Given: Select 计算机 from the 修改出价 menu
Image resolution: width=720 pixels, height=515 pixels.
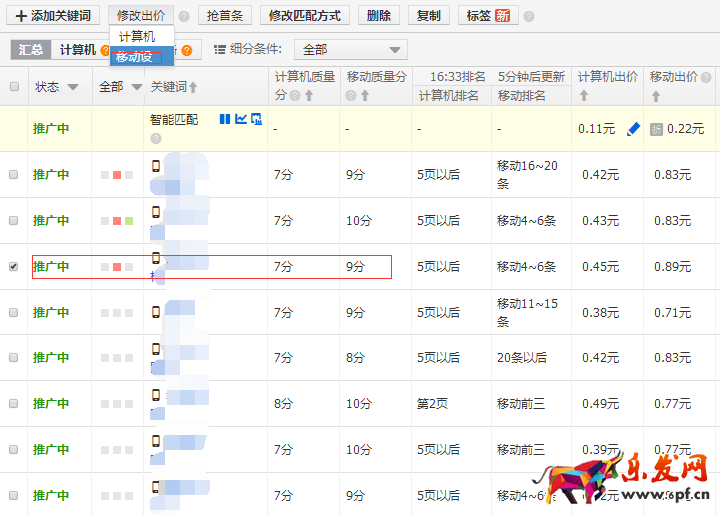Looking at the screenshot, I should 137,36.
